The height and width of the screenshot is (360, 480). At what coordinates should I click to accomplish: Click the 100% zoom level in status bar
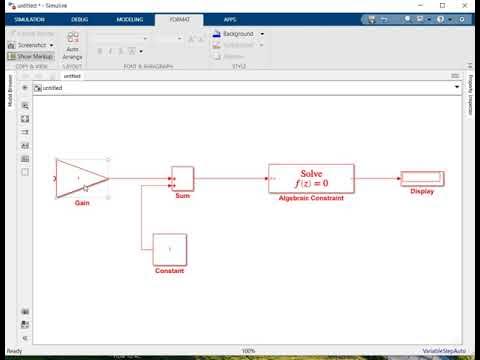click(x=248, y=351)
